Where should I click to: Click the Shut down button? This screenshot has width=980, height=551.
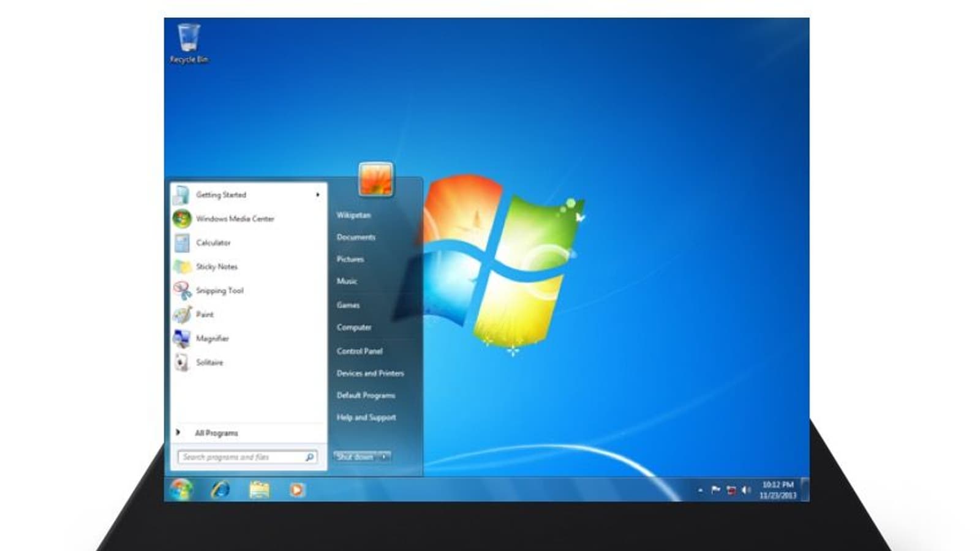[355, 457]
